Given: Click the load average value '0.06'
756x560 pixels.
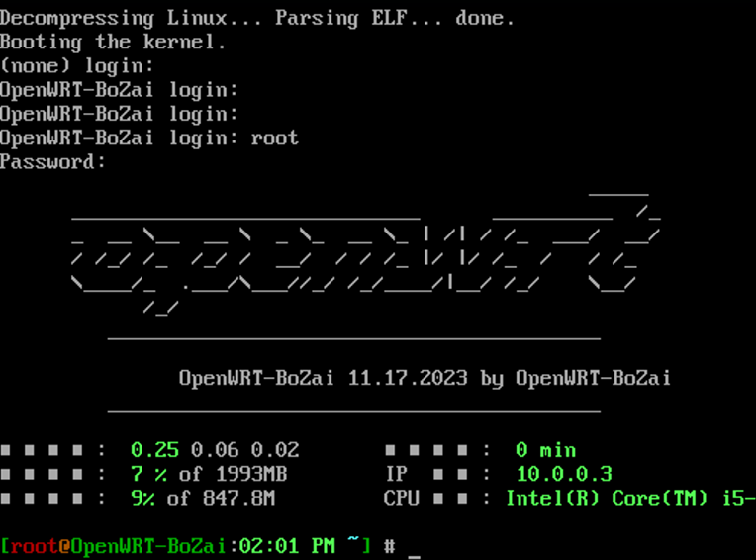Looking at the screenshot, I should tap(215, 450).
